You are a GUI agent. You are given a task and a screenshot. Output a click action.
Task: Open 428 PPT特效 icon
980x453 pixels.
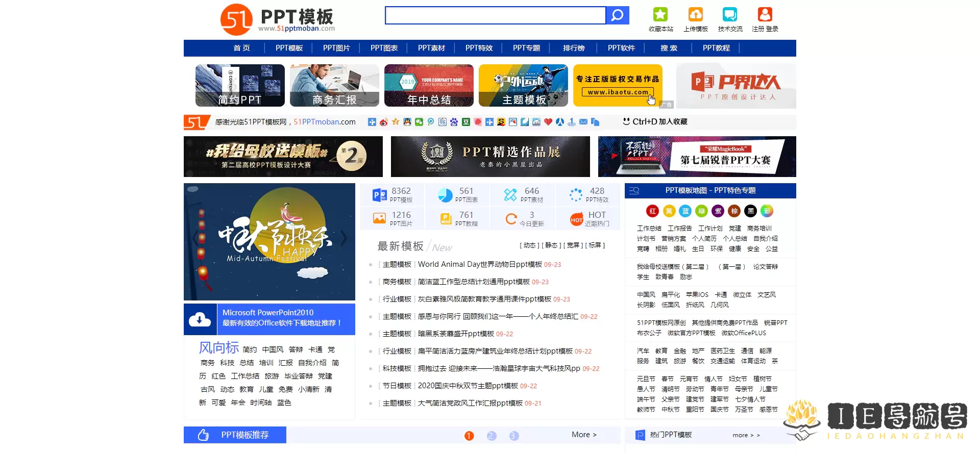(576, 195)
